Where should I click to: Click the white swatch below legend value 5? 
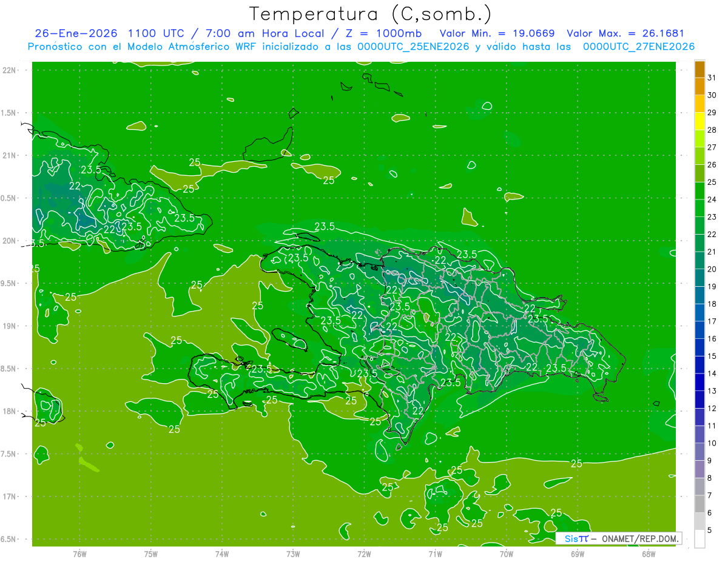pos(699,539)
